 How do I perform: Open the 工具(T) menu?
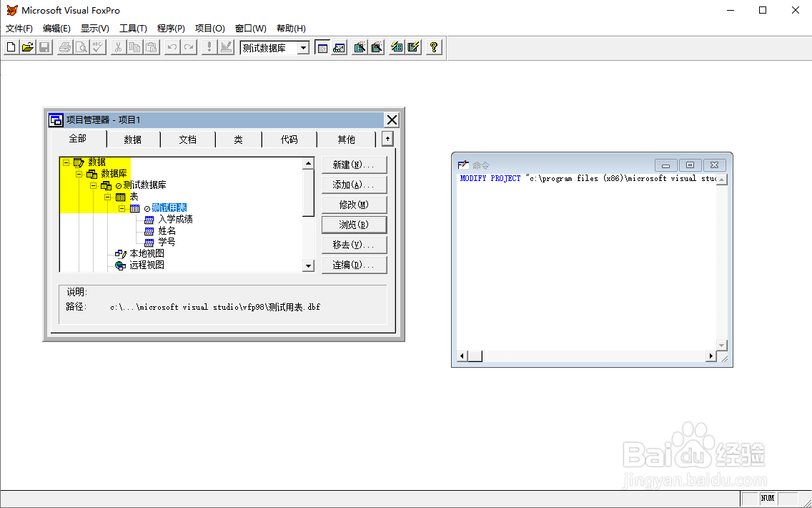pyautogui.click(x=133, y=29)
